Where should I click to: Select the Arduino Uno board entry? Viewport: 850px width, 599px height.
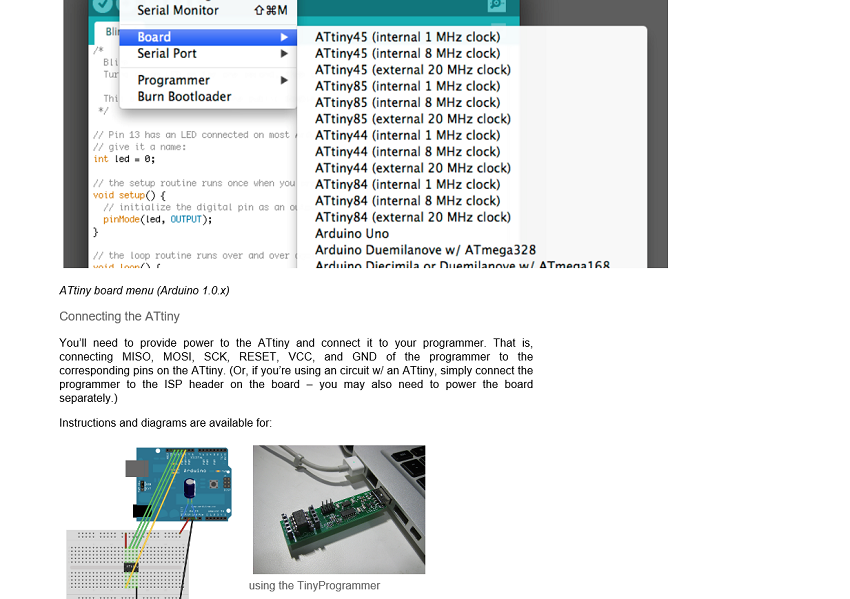click(352, 234)
